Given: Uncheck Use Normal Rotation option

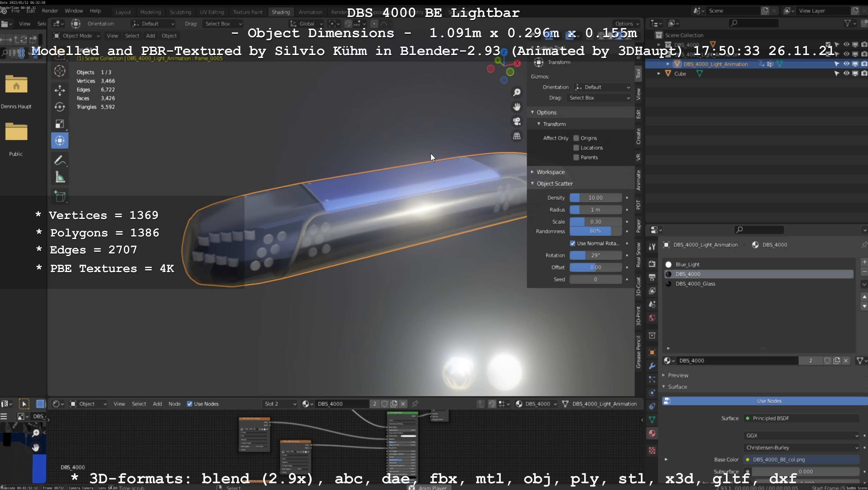Looking at the screenshot, I should tap(572, 243).
